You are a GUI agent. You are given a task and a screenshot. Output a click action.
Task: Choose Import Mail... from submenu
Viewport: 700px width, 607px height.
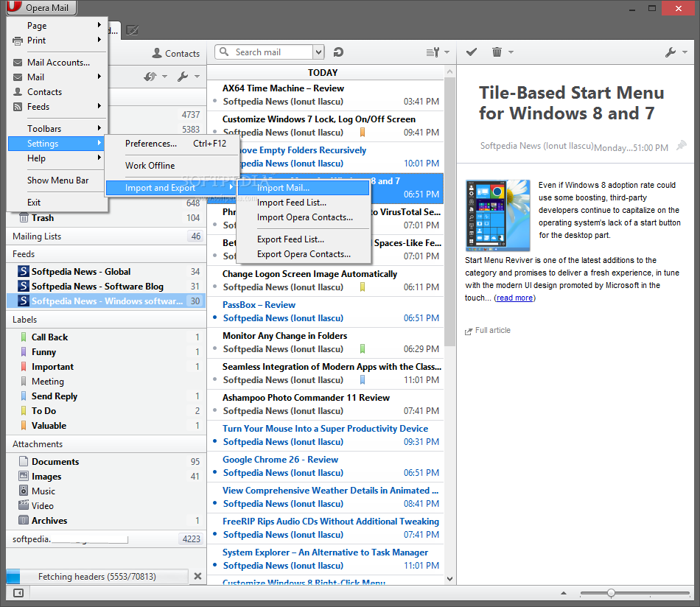click(x=304, y=188)
